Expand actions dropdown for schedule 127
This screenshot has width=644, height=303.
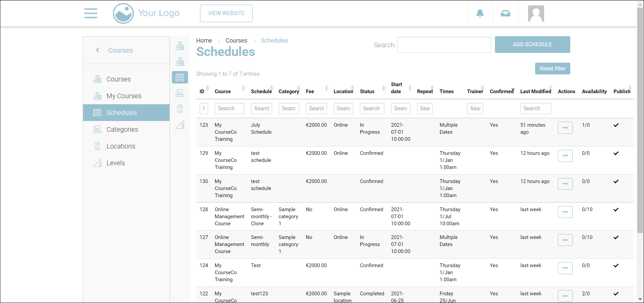point(565,240)
